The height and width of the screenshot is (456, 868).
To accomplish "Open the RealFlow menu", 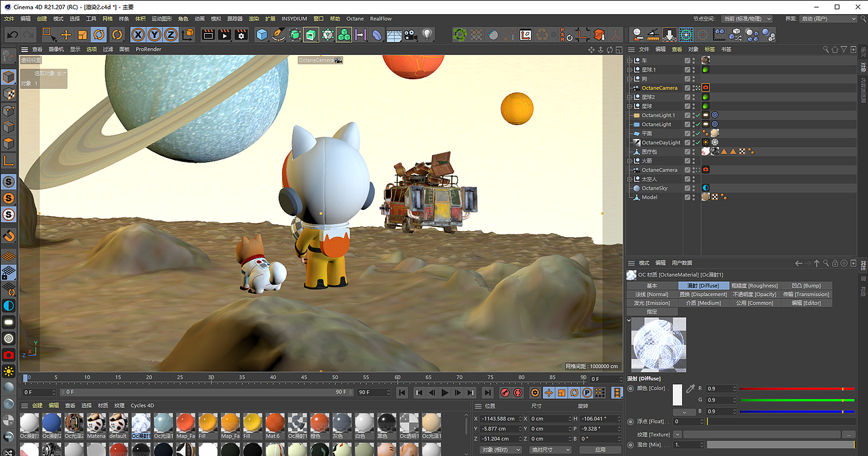I will 380,19.
